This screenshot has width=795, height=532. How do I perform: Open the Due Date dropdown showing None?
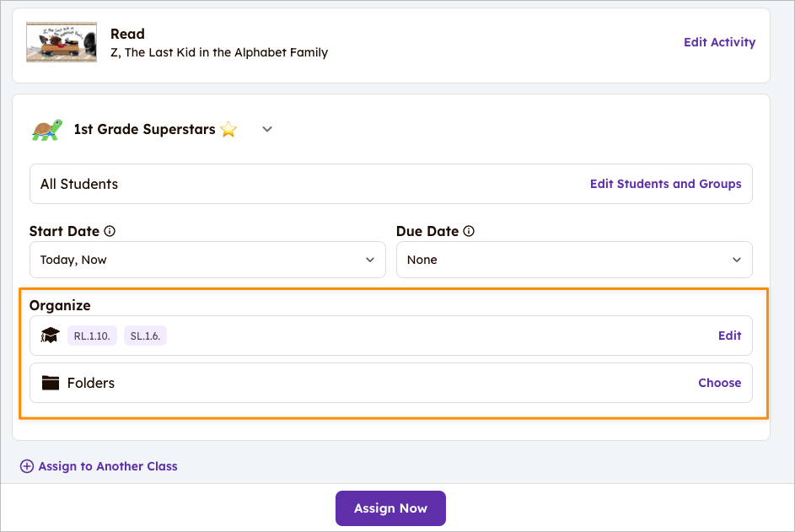(574, 260)
